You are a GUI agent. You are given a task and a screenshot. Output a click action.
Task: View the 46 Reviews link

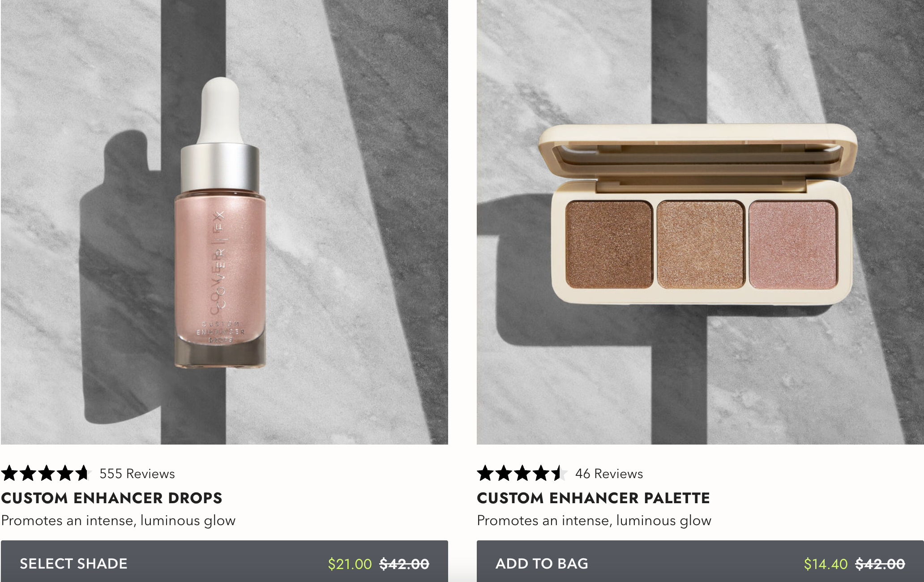click(x=609, y=474)
